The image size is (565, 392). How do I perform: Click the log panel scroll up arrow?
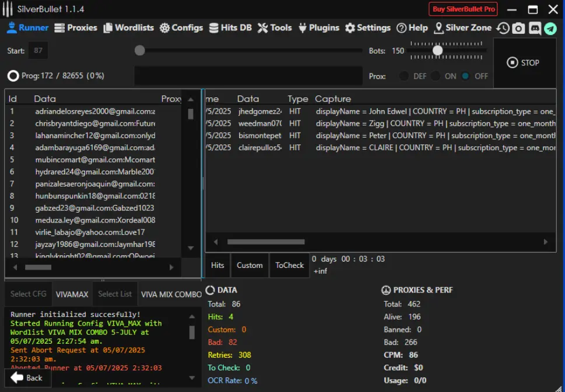(x=192, y=317)
